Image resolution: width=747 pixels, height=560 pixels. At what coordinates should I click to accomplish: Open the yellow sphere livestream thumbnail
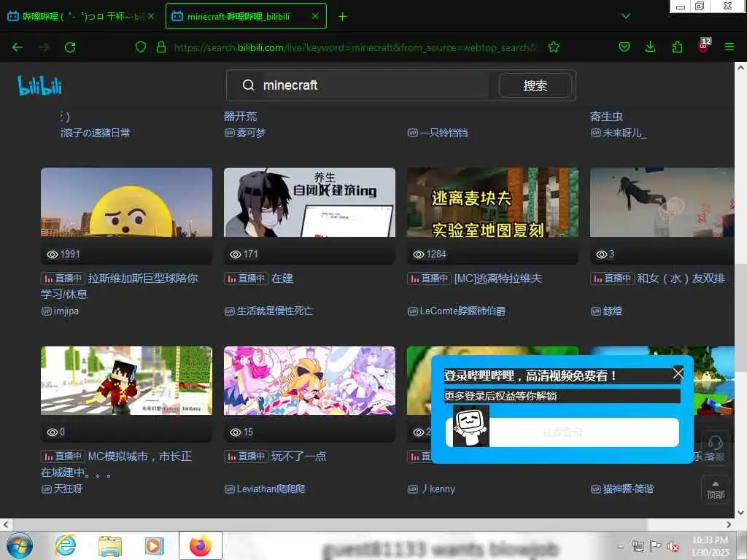(x=126, y=203)
